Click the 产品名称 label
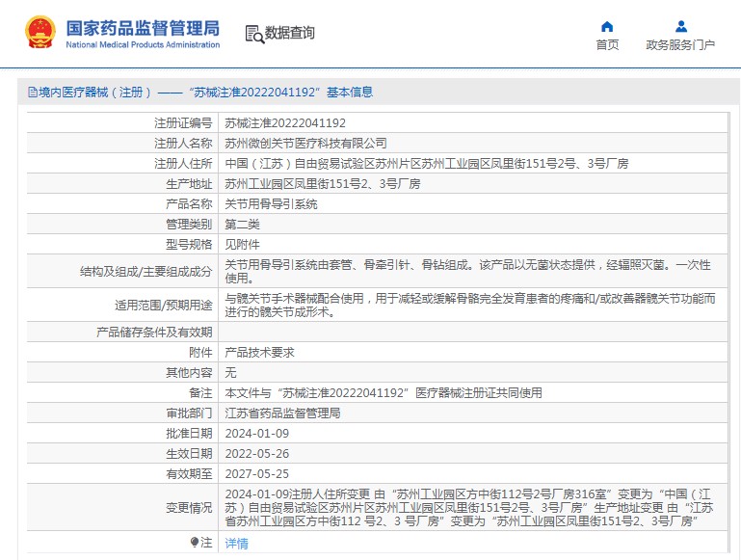741x560 pixels. (x=189, y=204)
